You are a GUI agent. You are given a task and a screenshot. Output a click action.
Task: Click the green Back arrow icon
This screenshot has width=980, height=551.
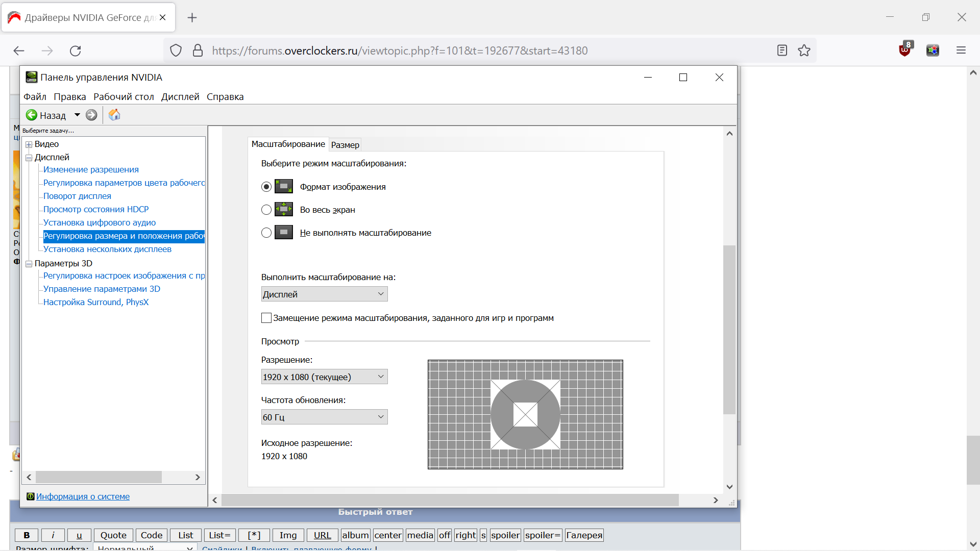tap(32, 115)
